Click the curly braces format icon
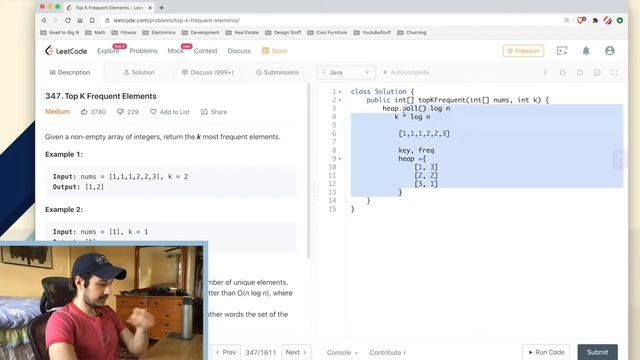This screenshot has width=640, height=360. pyautogui.click(x=562, y=72)
